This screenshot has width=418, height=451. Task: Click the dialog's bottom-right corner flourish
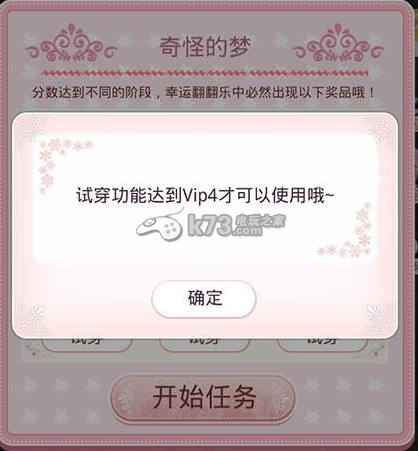pyautogui.click(x=381, y=317)
